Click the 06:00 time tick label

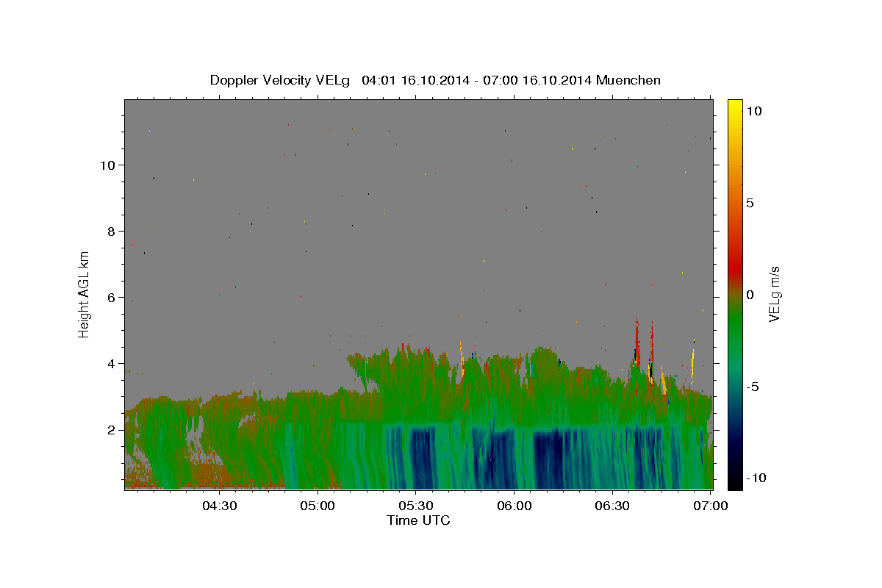(514, 506)
